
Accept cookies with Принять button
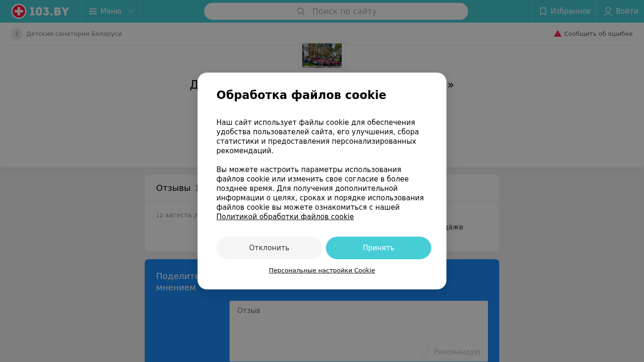coord(379,248)
